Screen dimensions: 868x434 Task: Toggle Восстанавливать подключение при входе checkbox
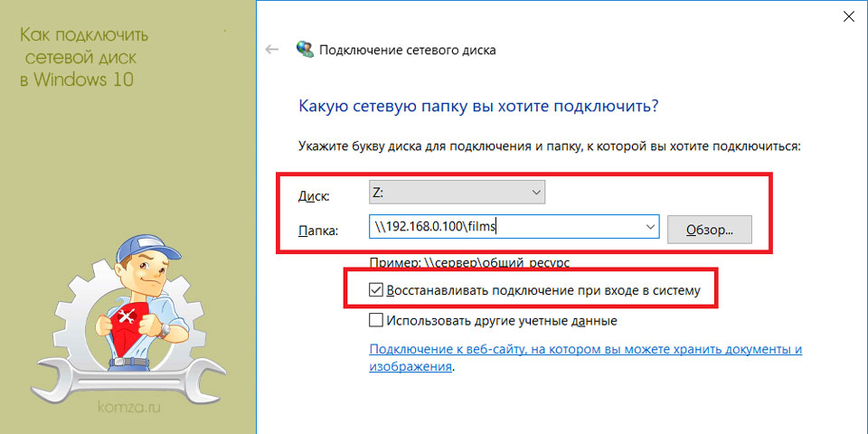(x=376, y=289)
